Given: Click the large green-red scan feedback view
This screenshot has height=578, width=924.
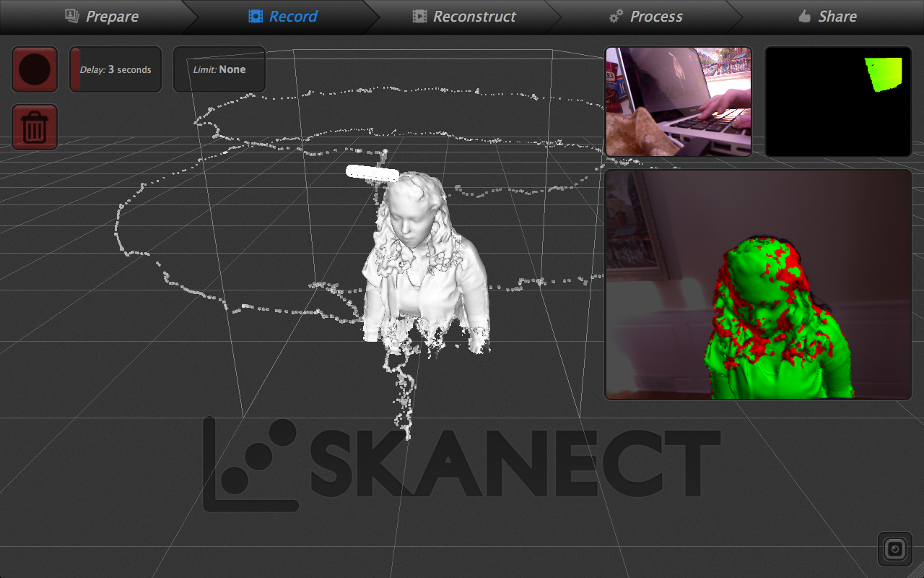Looking at the screenshot, I should pos(758,285).
